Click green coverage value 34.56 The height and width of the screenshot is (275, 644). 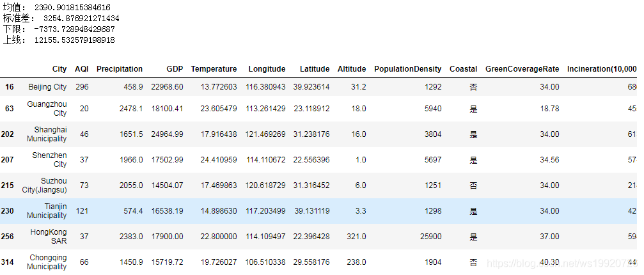[549, 160]
